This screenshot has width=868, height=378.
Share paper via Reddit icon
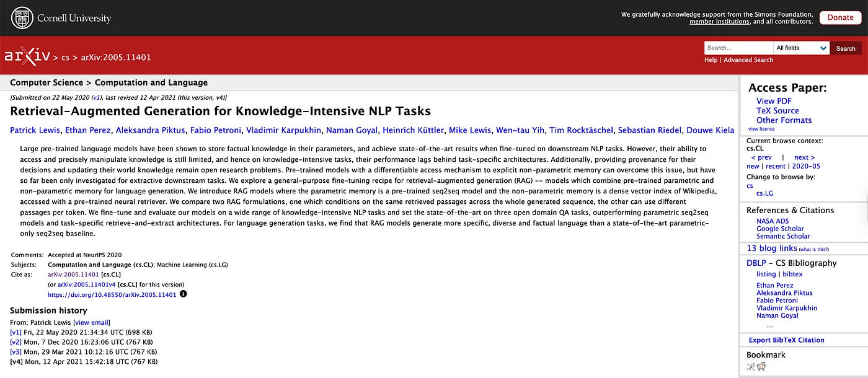point(761,366)
